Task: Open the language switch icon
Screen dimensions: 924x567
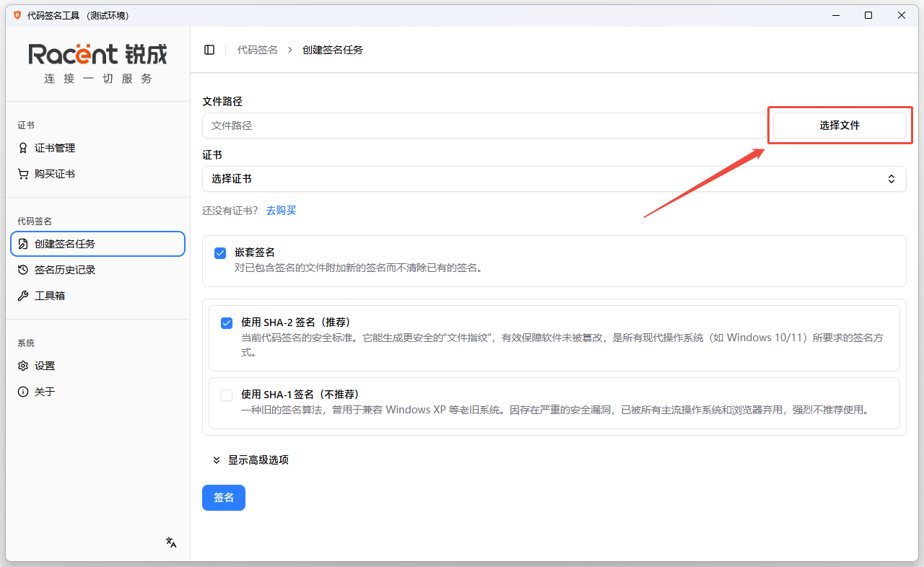Action: pyautogui.click(x=171, y=542)
